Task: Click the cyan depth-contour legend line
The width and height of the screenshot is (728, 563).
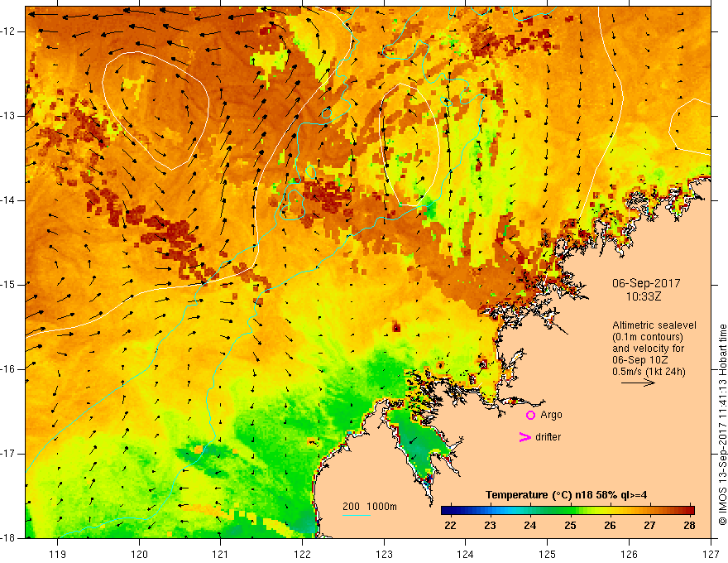Action: [356, 515]
